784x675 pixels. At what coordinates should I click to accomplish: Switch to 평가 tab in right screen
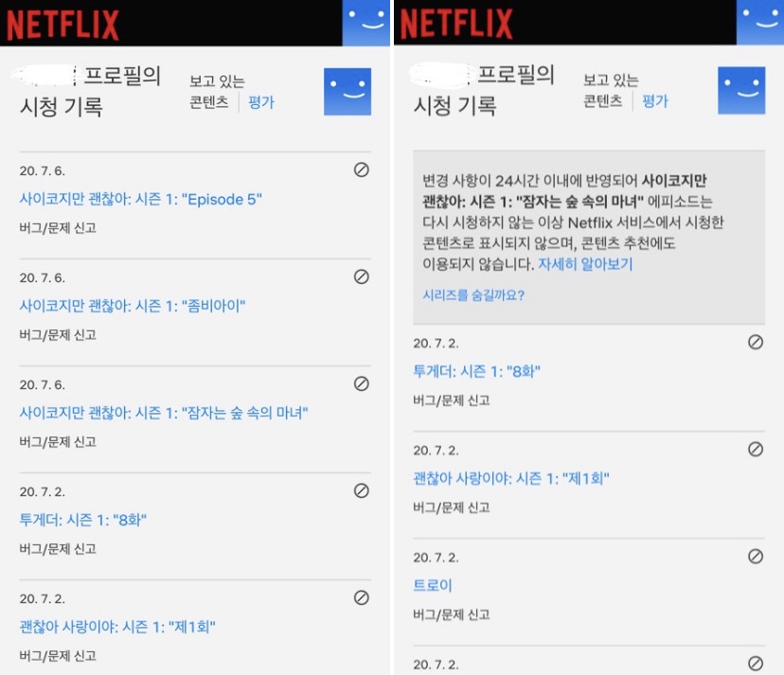click(655, 101)
